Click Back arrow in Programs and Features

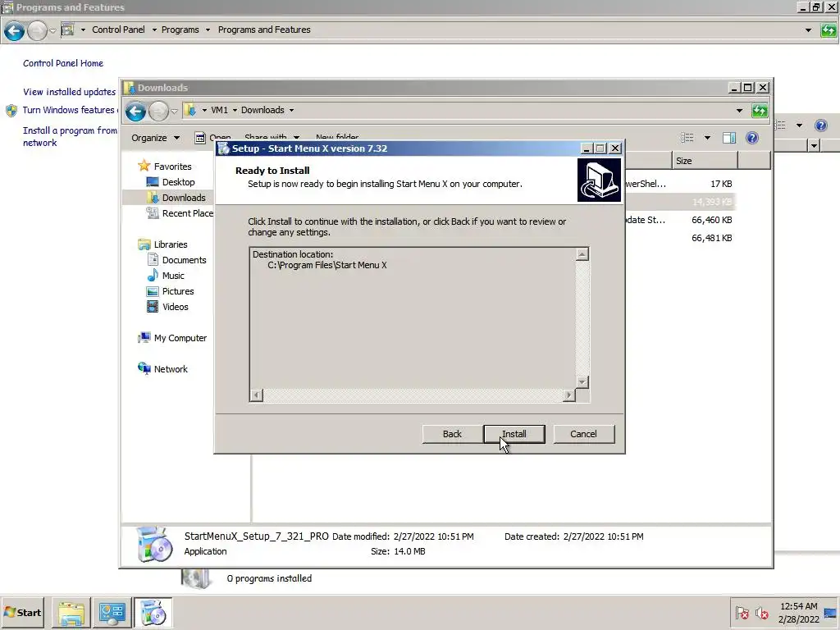15,31
